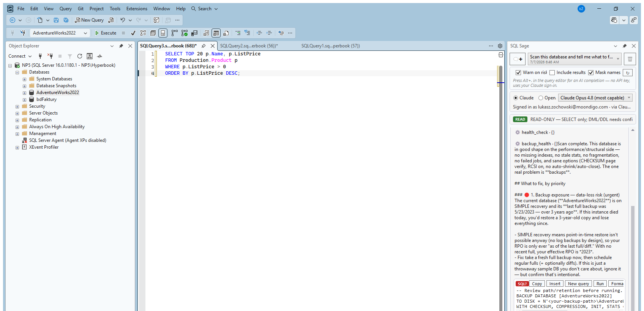Expand the AdventureWorks2022 tree node
The image size is (644, 311).
[x=24, y=93]
